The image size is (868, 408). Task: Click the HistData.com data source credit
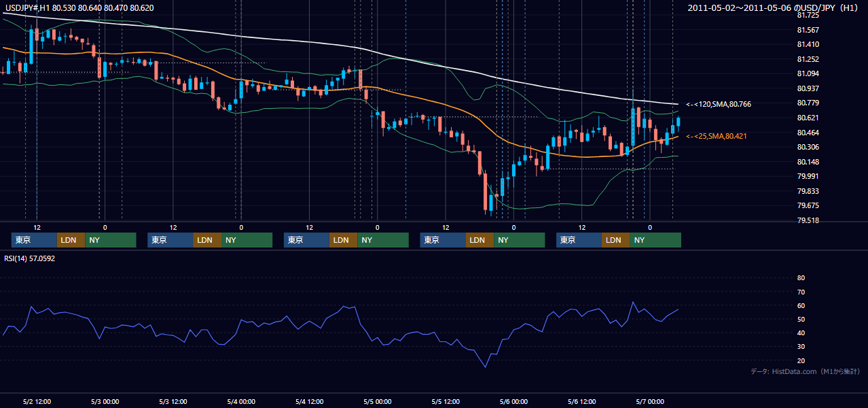[x=806, y=371]
